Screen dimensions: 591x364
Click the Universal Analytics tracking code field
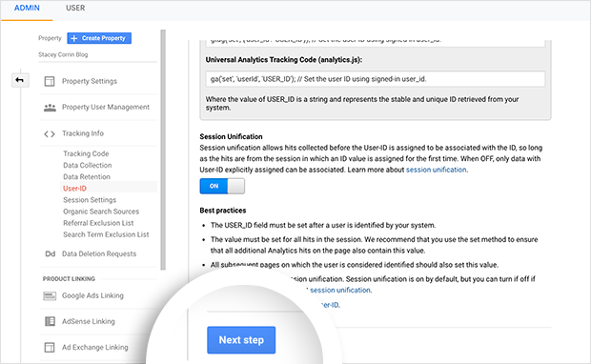coord(376,79)
